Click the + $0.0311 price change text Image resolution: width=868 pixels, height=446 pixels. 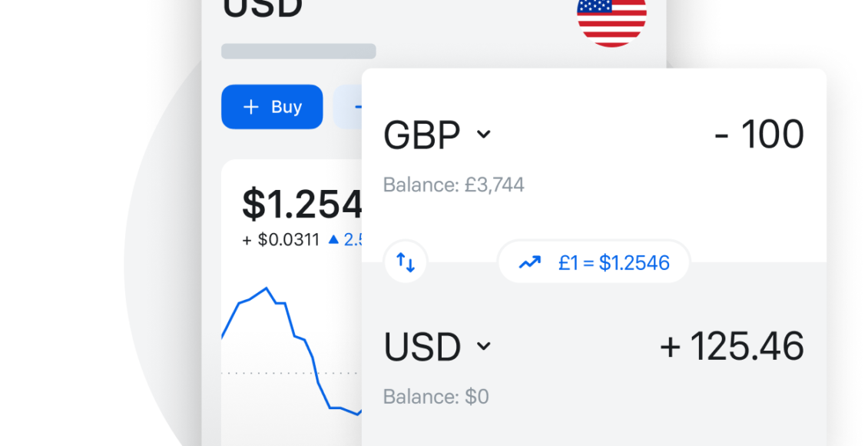point(281,240)
